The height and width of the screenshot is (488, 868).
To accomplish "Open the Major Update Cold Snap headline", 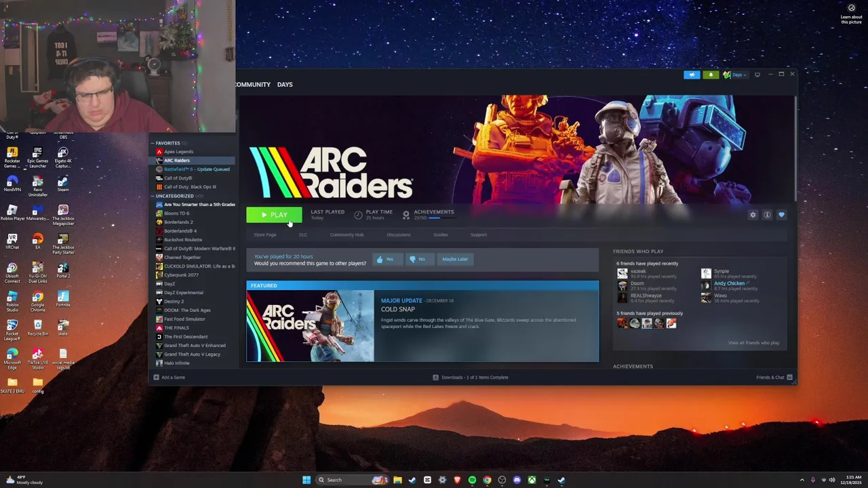I will (398, 309).
